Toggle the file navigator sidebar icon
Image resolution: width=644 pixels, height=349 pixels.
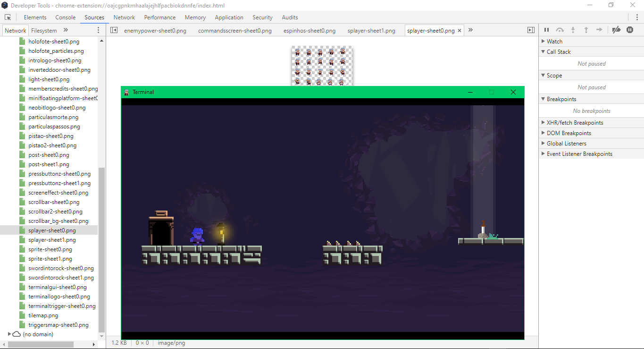click(x=114, y=30)
